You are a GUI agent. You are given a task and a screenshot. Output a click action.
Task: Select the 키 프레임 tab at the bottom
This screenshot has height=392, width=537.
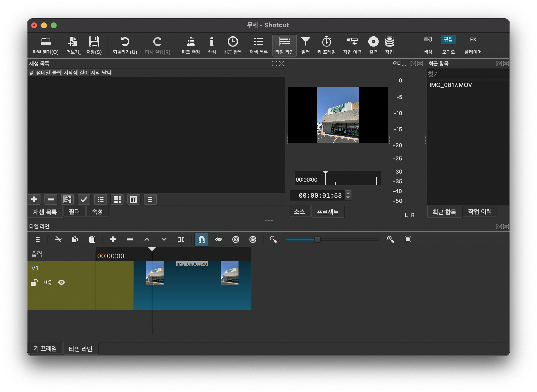coord(45,349)
